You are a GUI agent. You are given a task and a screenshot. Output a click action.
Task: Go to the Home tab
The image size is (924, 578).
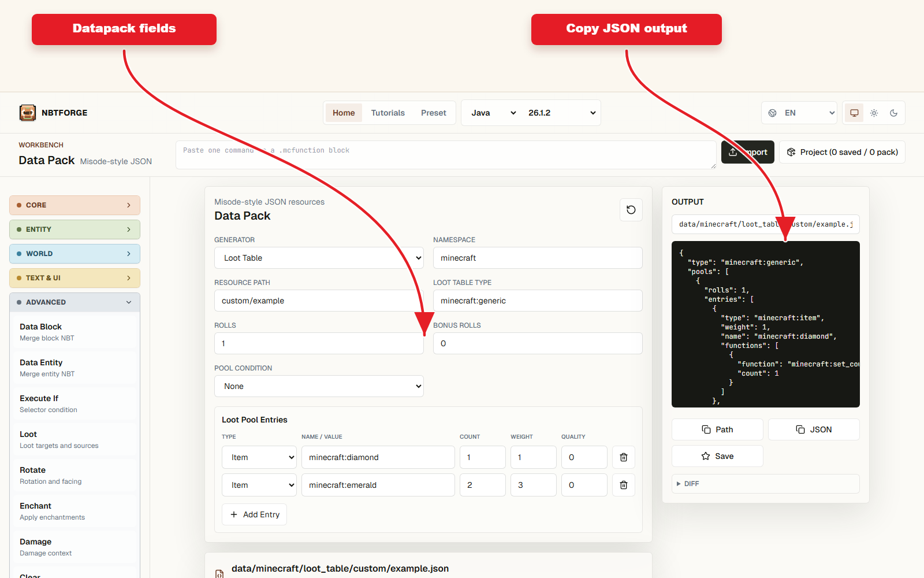pyautogui.click(x=344, y=113)
